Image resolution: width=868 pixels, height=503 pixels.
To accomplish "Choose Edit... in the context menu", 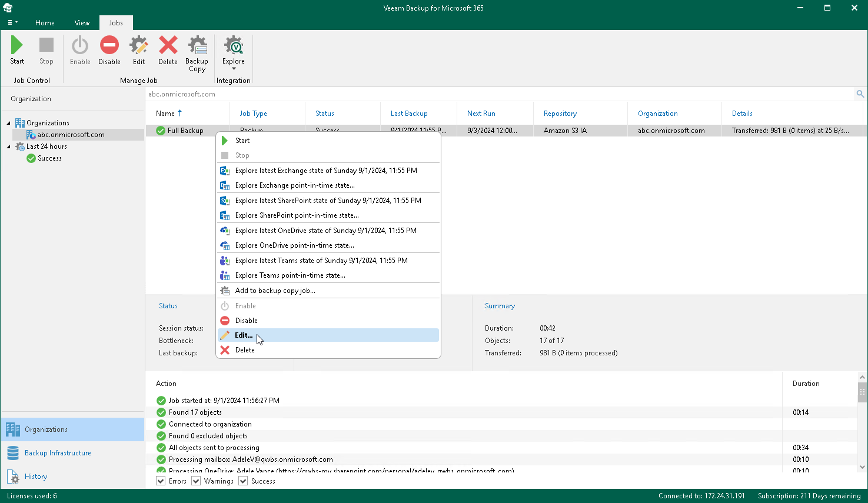I will click(x=328, y=335).
